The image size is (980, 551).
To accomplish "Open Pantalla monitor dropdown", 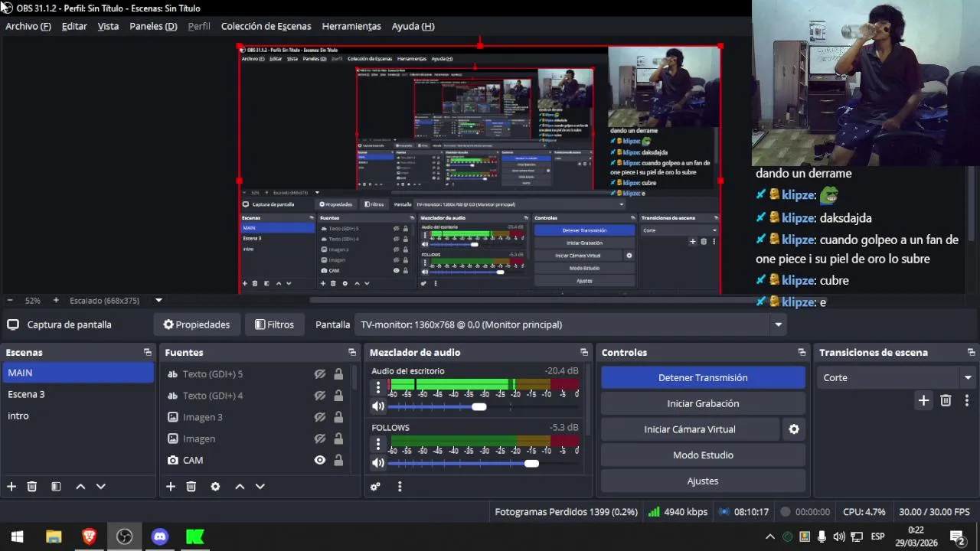I will [572, 324].
